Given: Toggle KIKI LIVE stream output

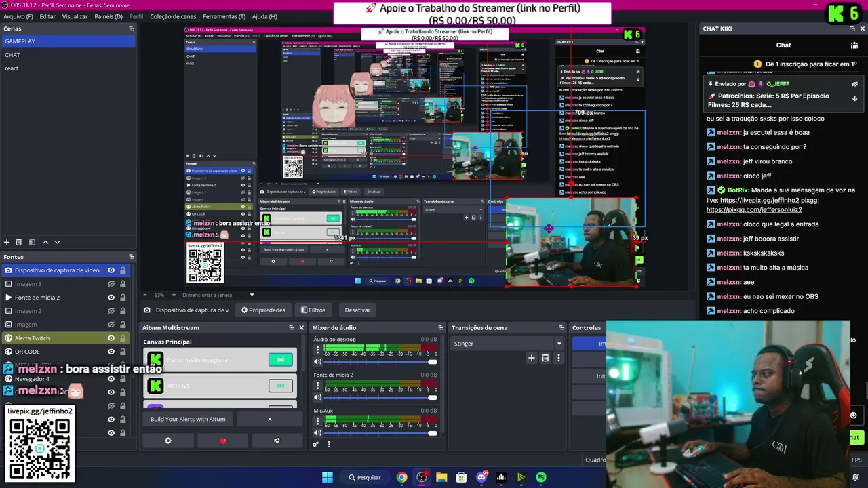Looking at the screenshot, I should point(281,386).
